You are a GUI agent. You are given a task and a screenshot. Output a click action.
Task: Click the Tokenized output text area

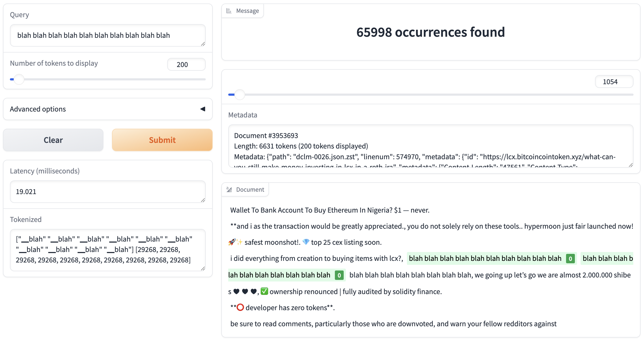(x=107, y=250)
